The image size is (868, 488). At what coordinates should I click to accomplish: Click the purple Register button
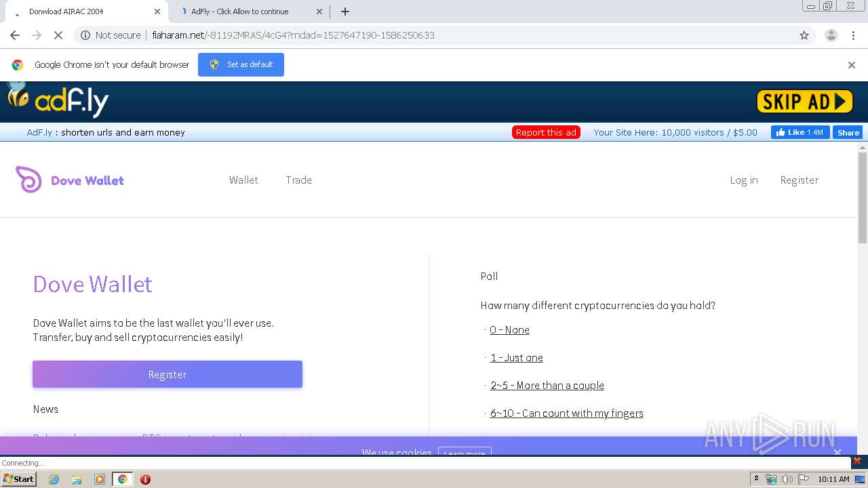167,374
